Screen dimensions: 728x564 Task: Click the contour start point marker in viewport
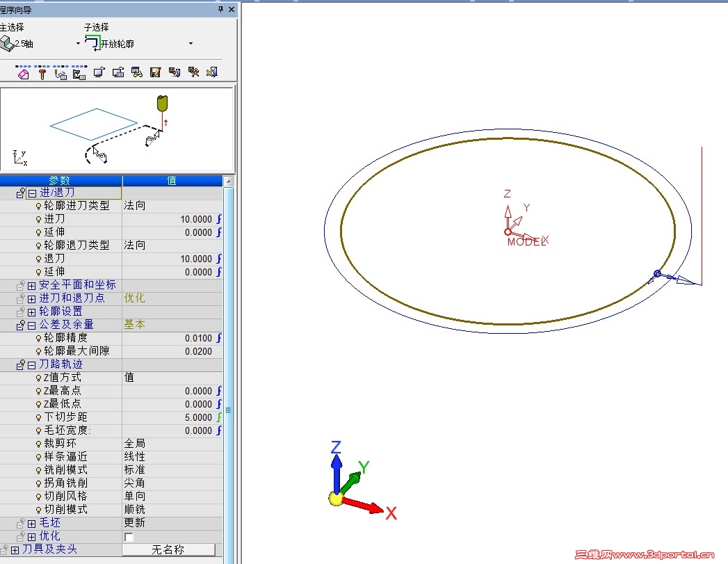click(658, 274)
